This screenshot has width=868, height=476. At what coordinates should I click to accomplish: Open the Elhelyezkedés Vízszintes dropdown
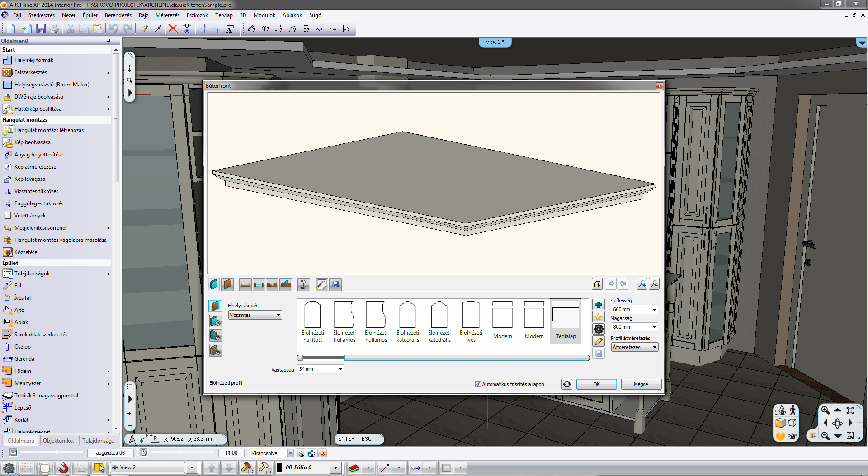pyautogui.click(x=255, y=315)
